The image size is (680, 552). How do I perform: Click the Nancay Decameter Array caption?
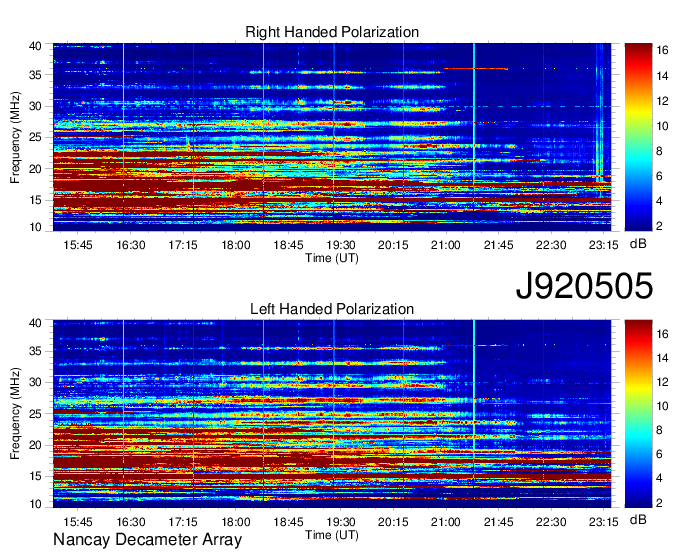point(147,540)
